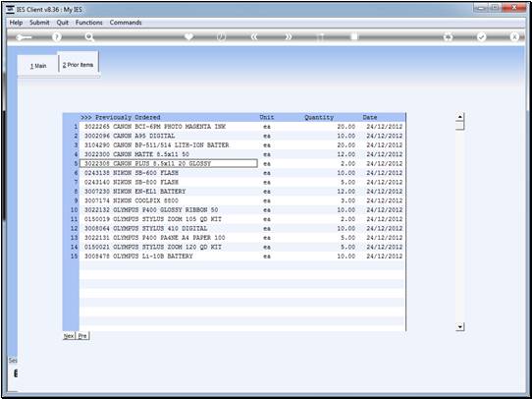Click the scrollbar thumb below up arrow
The height and width of the screenshot is (399, 532).
459,126
